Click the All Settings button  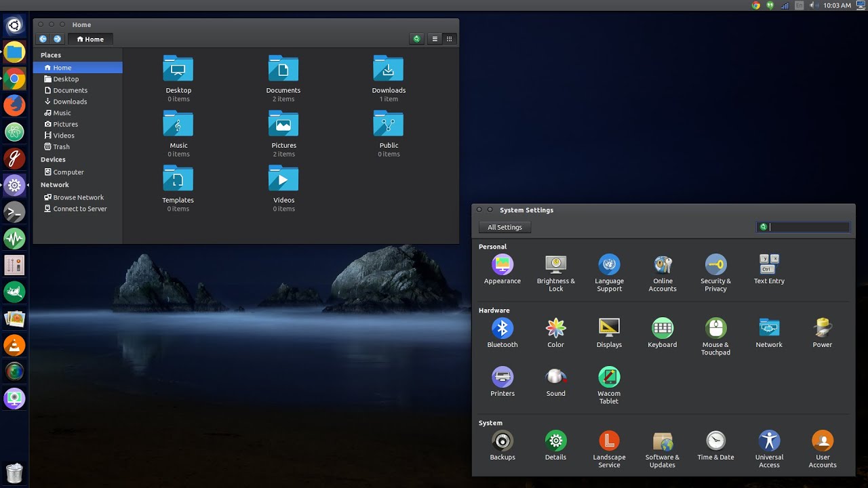tap(505, 227)
